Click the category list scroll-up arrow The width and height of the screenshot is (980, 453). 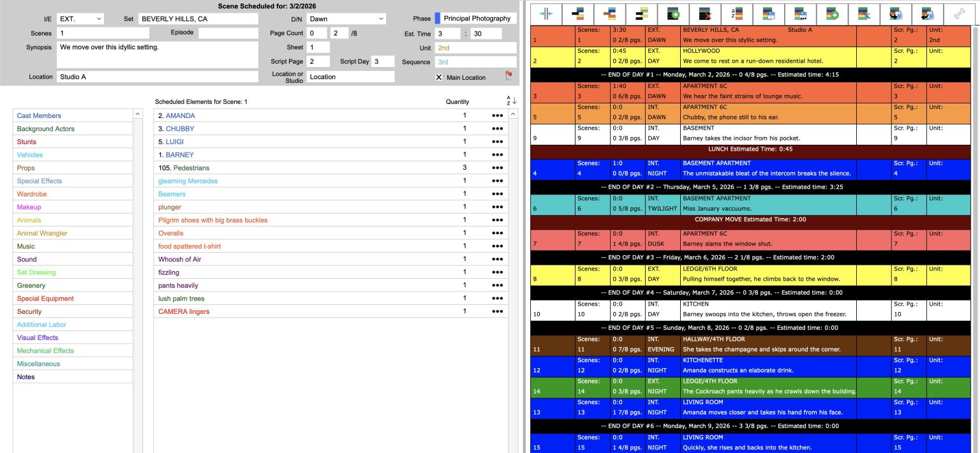[138, 114]
